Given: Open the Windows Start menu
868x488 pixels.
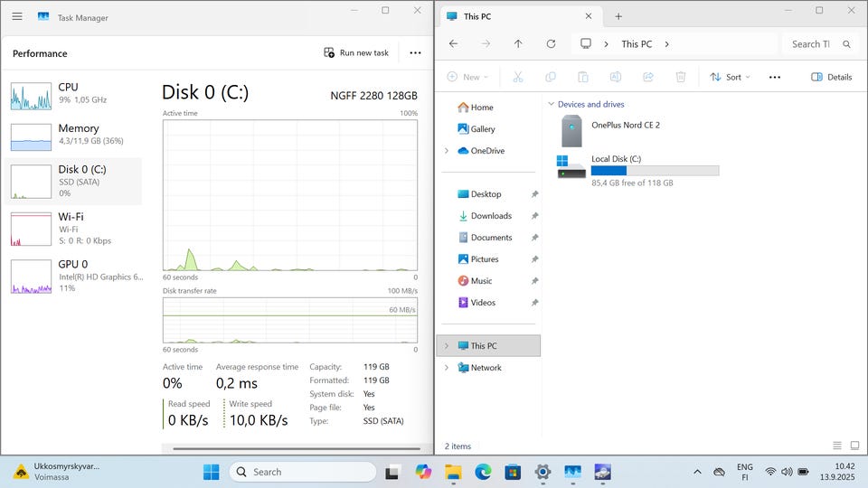Looking at the screenshot, I should 211,472.
